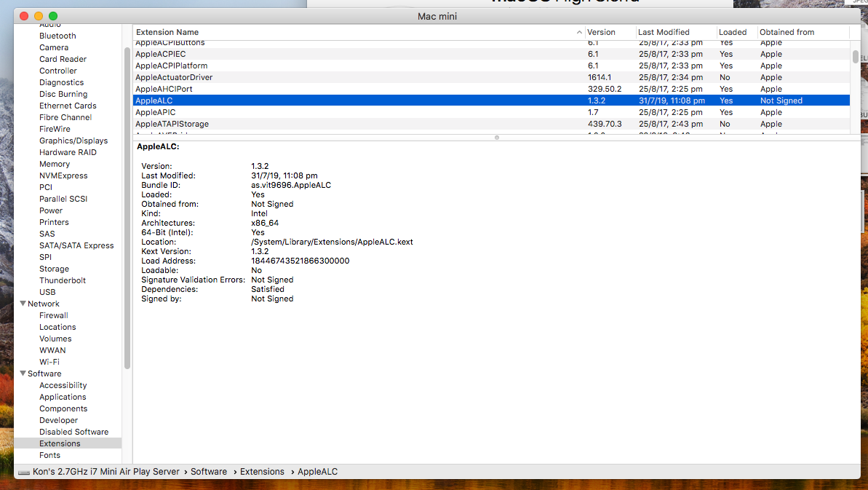
Task: Select Thunderbolt in the sidebar
Action: click(63, 280)
